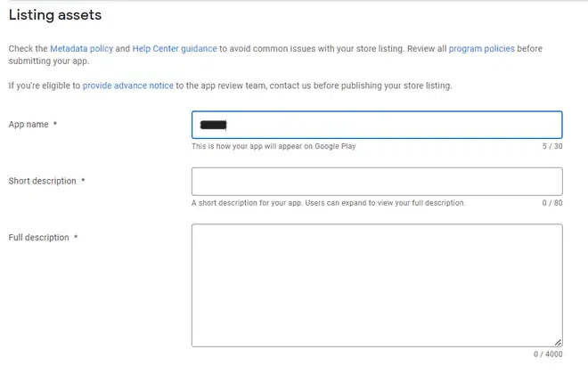
Task: Click the Listing assets heading
Action: point(54,15)
